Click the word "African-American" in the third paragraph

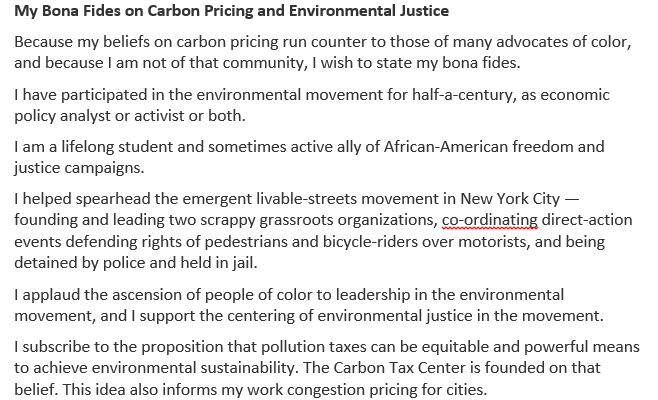(x=446, y=146)
